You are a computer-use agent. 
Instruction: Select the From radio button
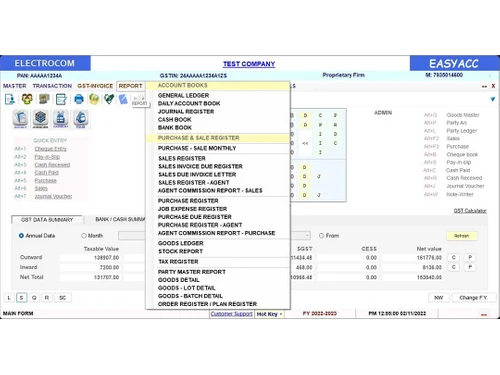[321, 236]
